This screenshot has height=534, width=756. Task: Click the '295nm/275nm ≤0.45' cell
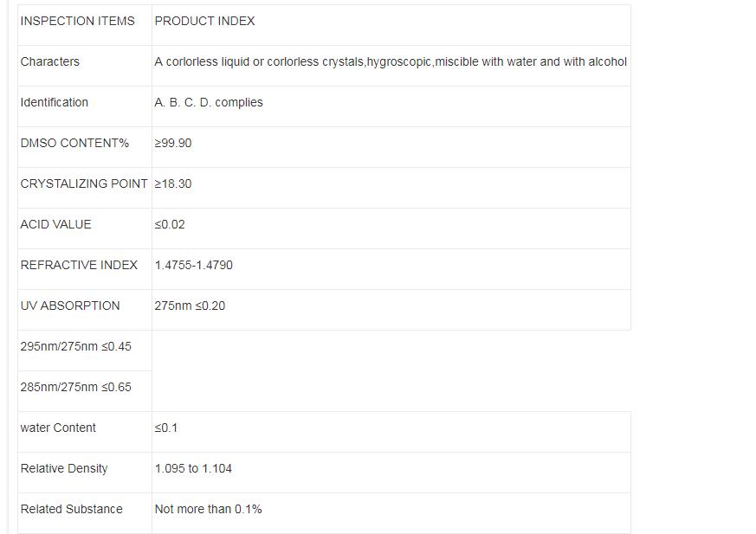click(x=75, y=346)
